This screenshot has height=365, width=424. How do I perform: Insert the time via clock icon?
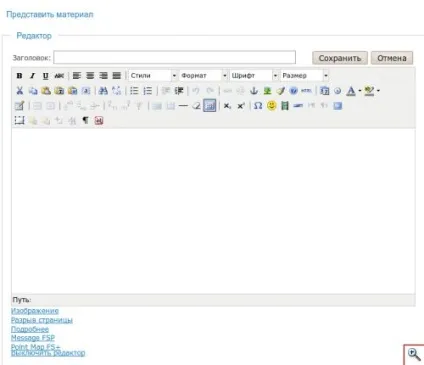[x=338, y=91]
